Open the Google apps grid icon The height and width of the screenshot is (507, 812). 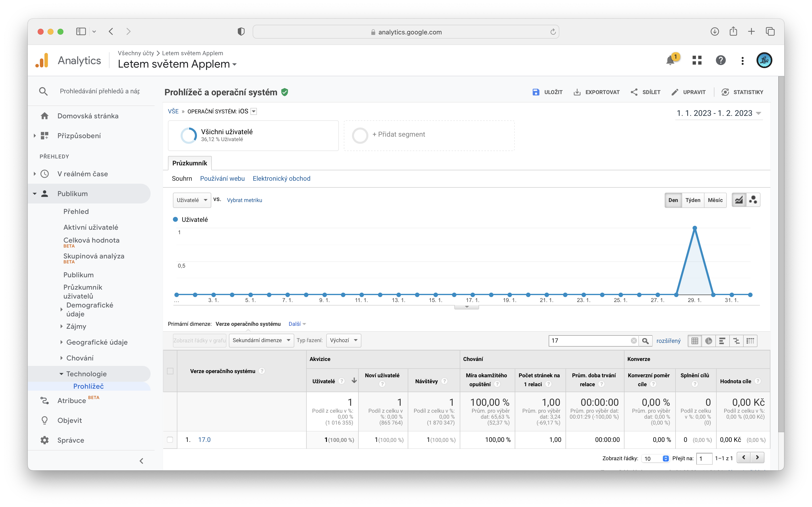pyautogui.click(x=697, y=60)
